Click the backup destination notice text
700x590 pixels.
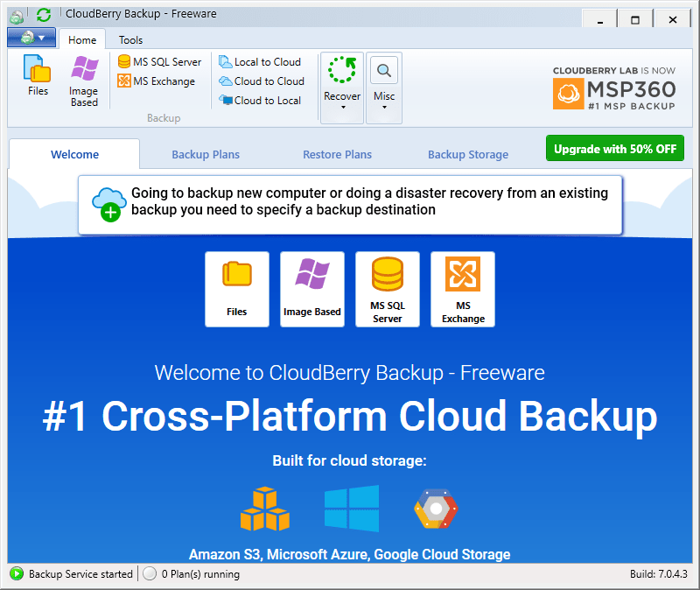(x=369, y=201)
